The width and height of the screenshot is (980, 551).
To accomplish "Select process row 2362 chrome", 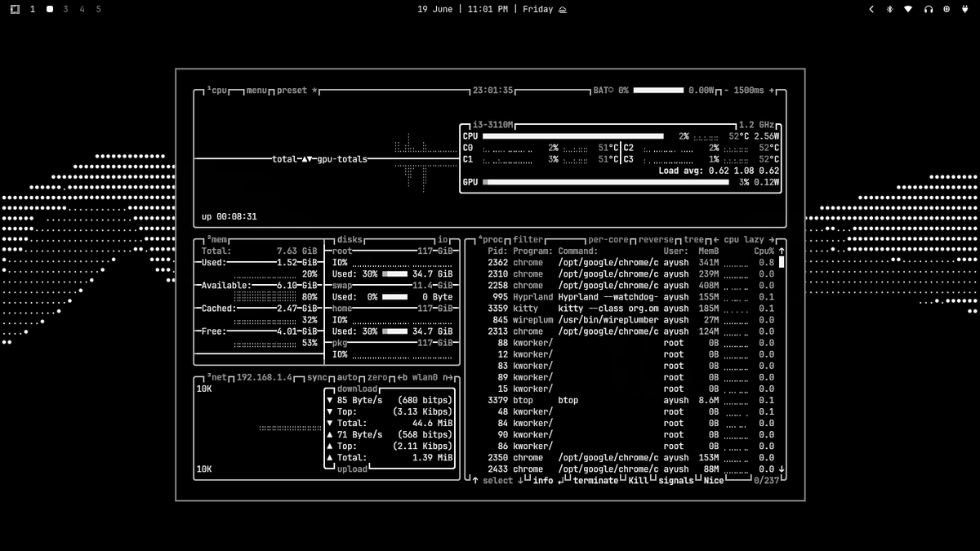I will click(x=630, y=263).
